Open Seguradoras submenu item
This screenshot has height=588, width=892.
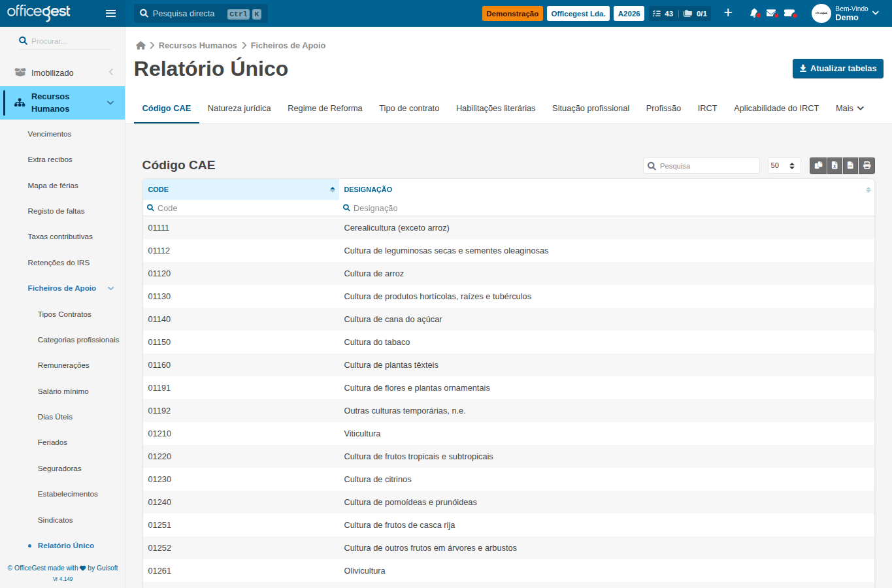point(59,468)
